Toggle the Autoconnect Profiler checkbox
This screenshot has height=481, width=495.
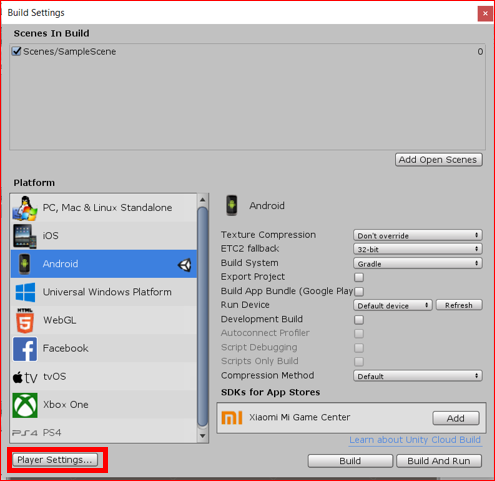(x=359, y=334)
